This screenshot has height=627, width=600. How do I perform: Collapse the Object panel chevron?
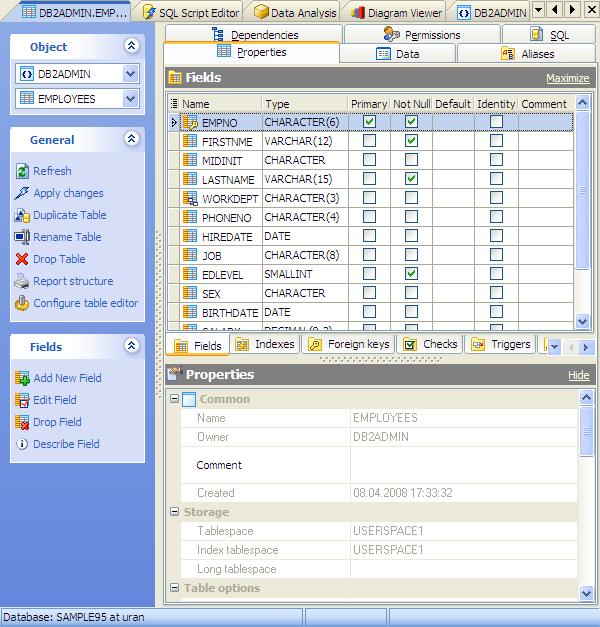click(132, 46)
